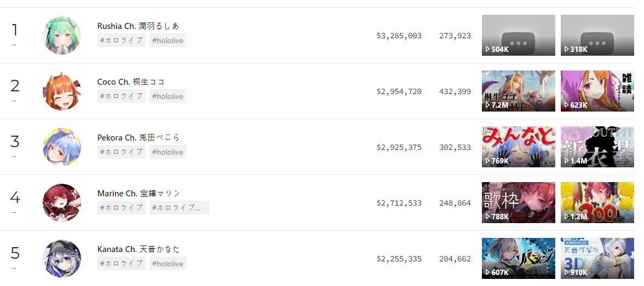Click Rushia channel avatar icon
This screenshot has height=286, width=644.
click(62, 36)
